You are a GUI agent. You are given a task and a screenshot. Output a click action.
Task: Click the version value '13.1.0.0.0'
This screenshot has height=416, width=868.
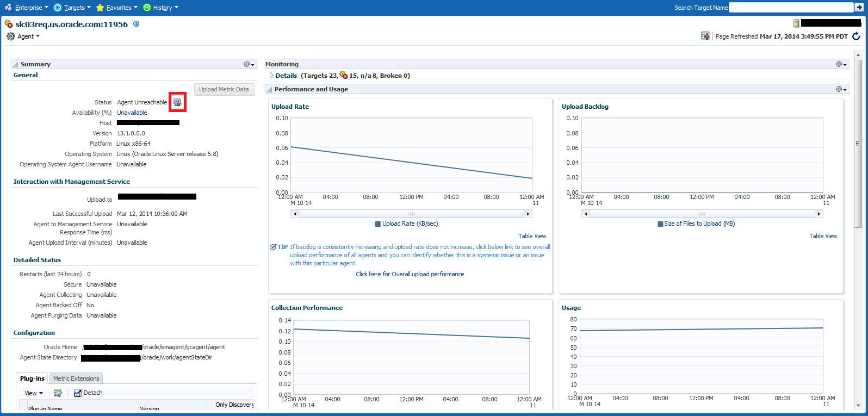pyautogui.click(x=131, y=133)
